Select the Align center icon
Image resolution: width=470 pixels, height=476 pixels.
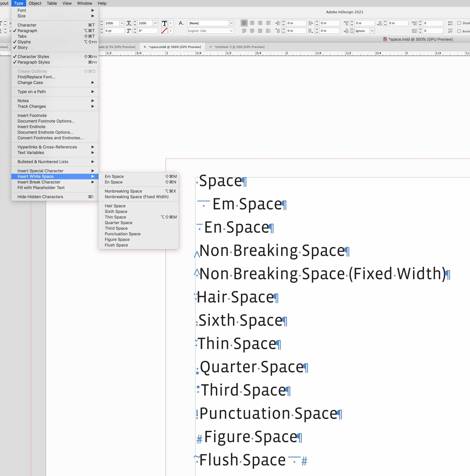pyautogui.click(x=252, y=23)
